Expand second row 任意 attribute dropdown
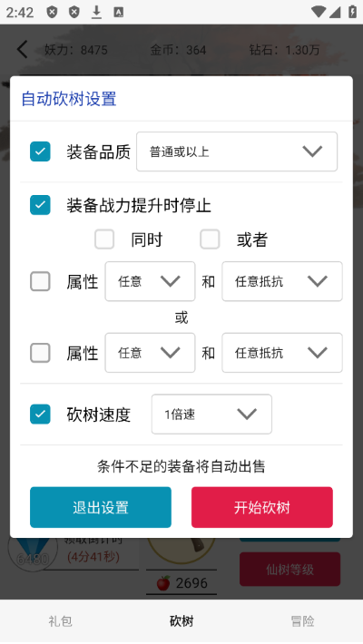 150,353
